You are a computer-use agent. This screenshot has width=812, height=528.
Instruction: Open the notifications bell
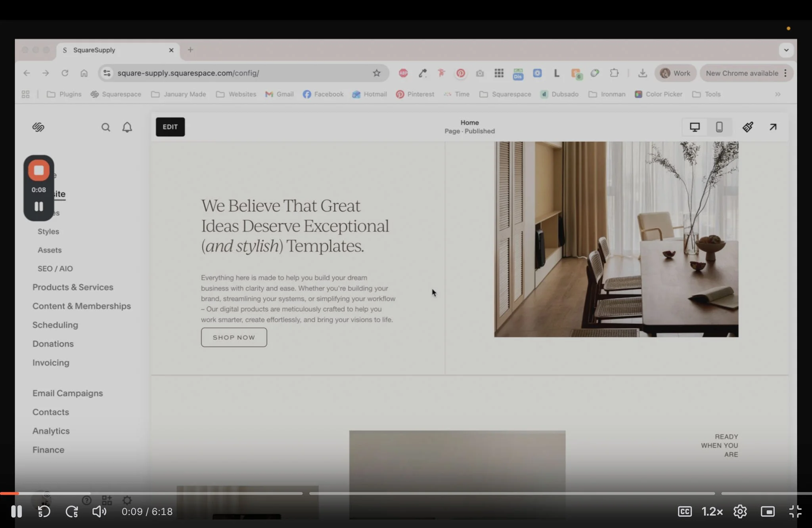pos(127,127)
